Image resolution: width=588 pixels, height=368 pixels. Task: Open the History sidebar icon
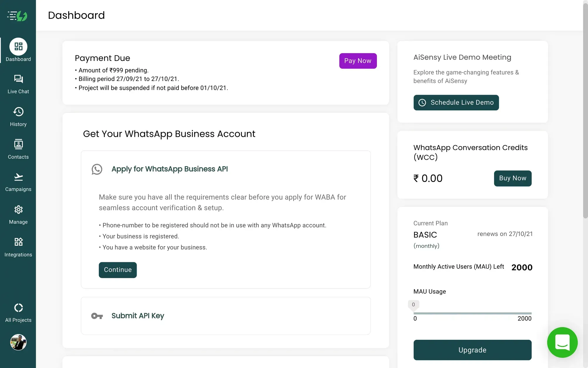[x=18, y=112]
